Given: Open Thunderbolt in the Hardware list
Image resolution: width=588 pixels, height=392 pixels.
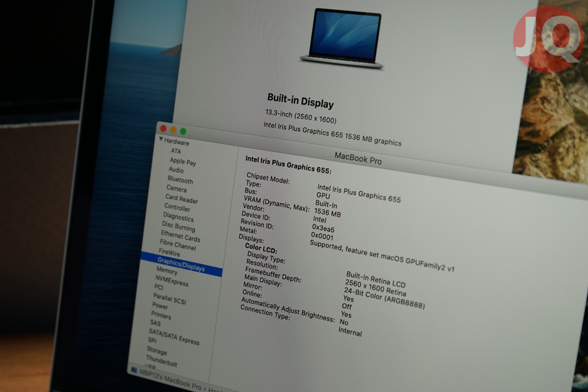Looking at the screenshot, I should click(x=161, y=361).
